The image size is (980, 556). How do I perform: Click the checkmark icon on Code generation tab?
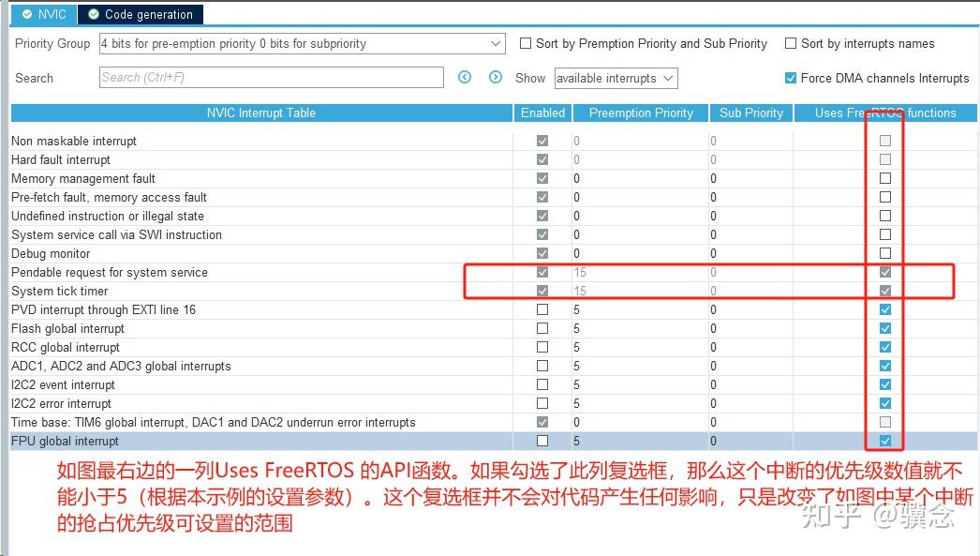tap(92, 14)
